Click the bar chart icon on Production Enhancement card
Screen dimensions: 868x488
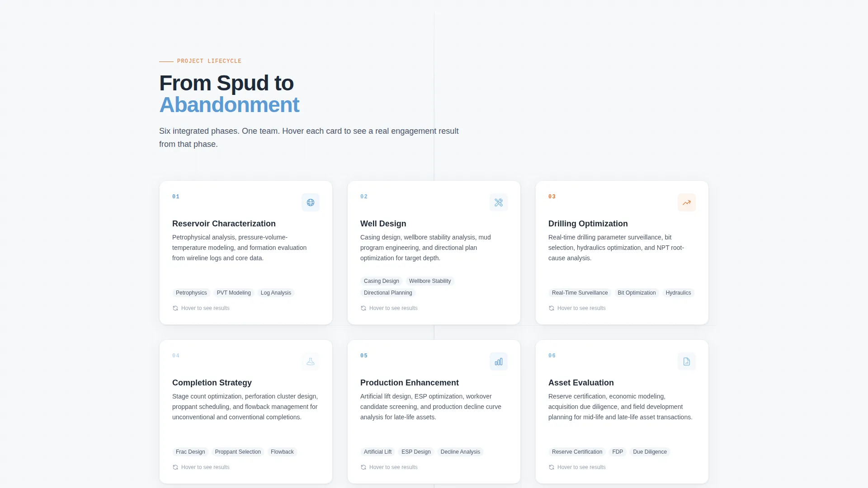click(x=499, y=361)
